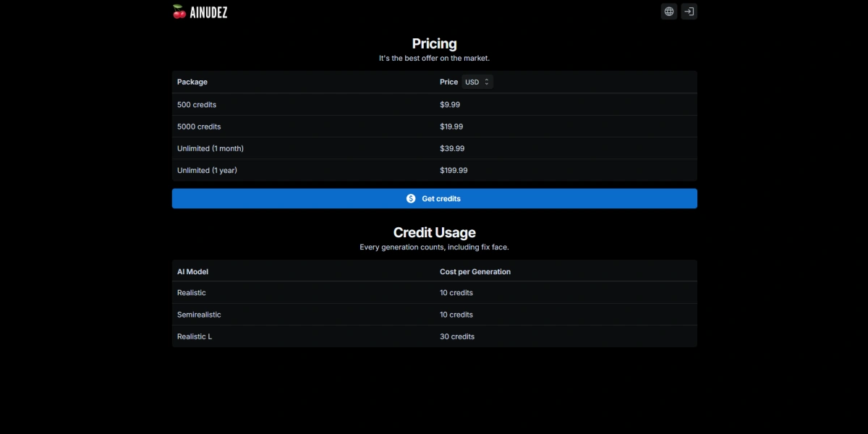Click the AINUDEZ brand name
The height and width of the screenshot is (434, 868).
[x=209, y=12]
